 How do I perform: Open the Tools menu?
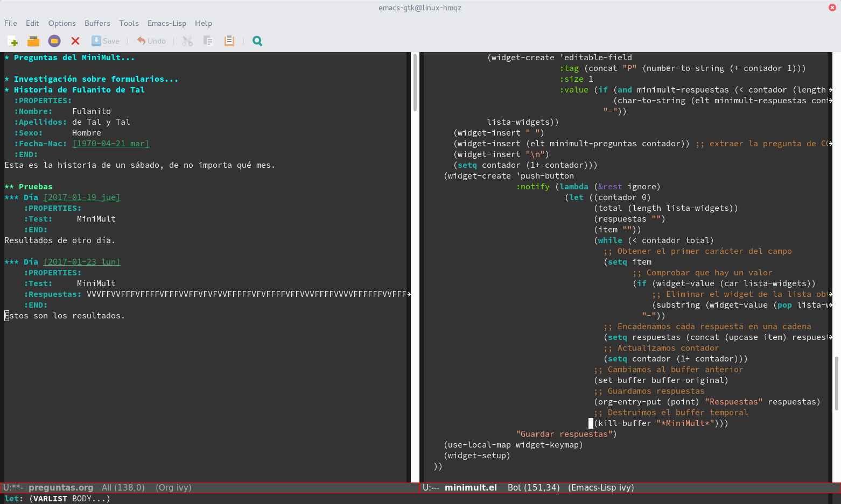coord(129,23)
